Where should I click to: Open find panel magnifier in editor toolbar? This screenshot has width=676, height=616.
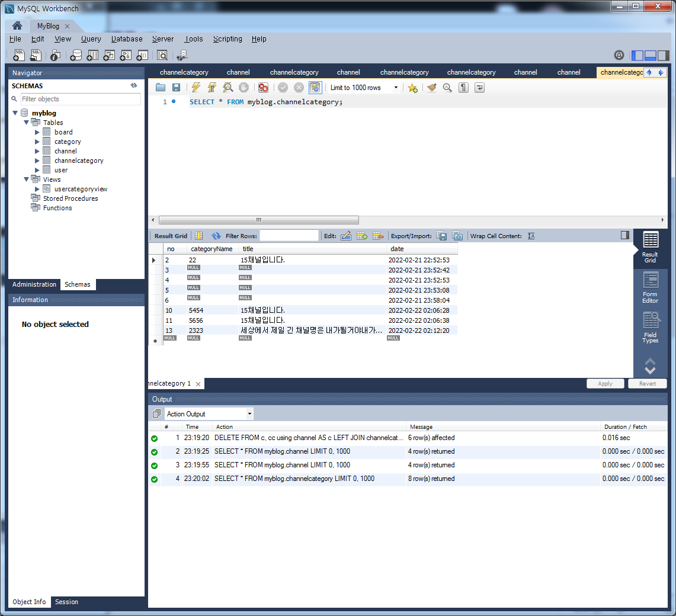[447, 88]
